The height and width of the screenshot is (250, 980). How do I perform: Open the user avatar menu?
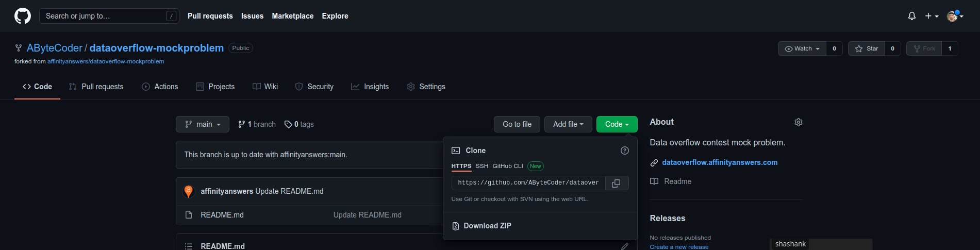(x=955, y=16)
